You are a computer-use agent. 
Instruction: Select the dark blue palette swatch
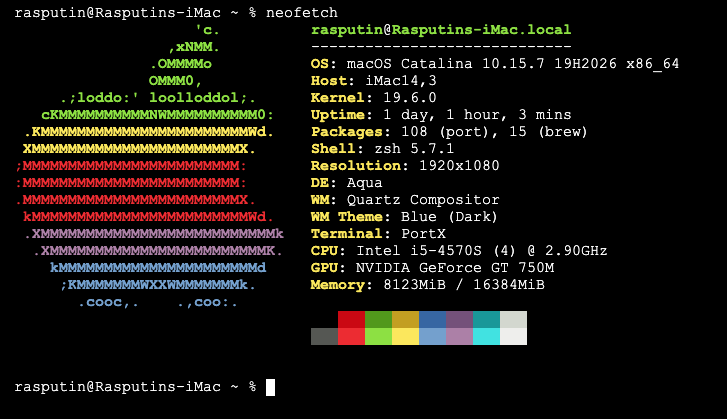coord(432,320)
